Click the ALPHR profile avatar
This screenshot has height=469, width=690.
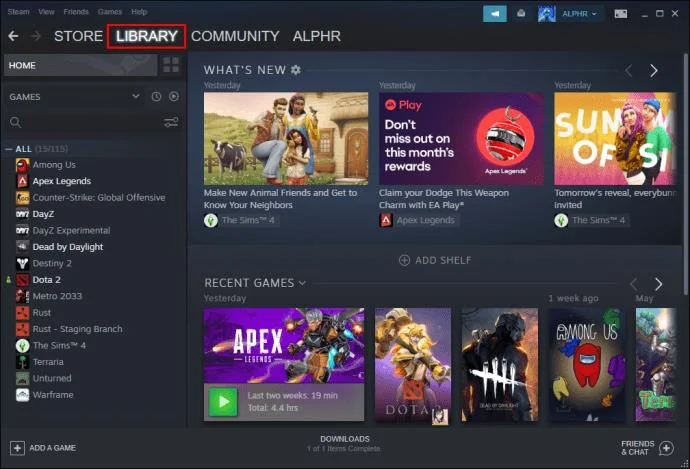click(x=547, y=14)
